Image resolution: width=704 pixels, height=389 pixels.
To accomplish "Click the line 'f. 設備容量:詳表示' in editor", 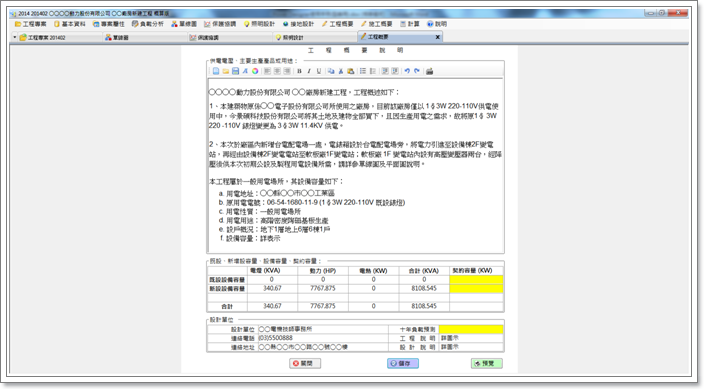I will pos(250,239).
